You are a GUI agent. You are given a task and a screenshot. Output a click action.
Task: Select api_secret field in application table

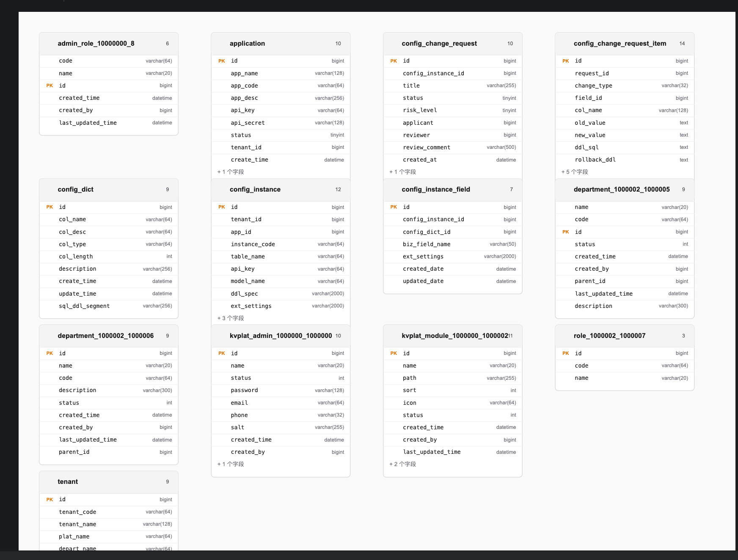(281, 123)
